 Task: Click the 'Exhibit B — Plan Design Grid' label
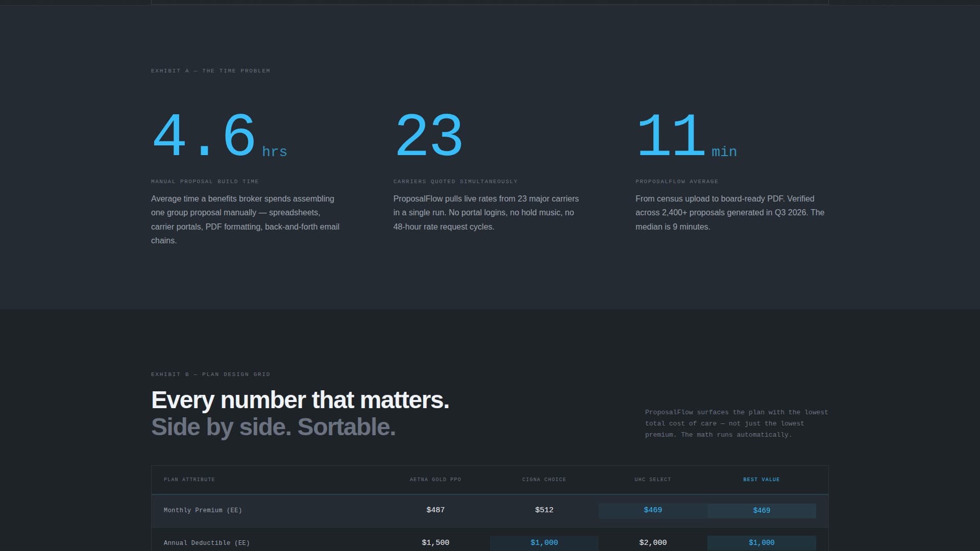tap(210, 374)
